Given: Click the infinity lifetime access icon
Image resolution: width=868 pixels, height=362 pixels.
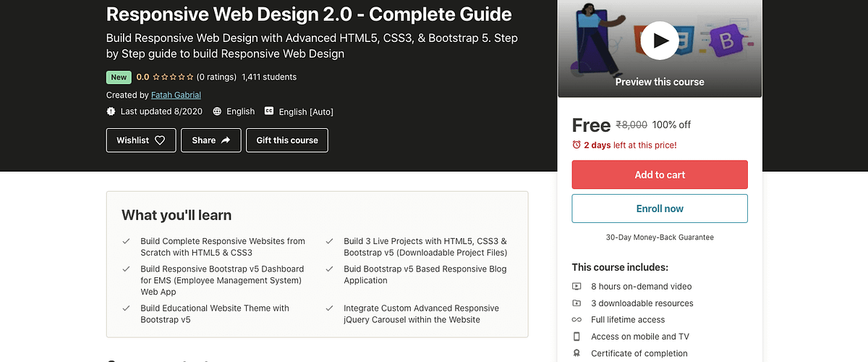Looking at the screenshot, I should (x=576, y=320).
